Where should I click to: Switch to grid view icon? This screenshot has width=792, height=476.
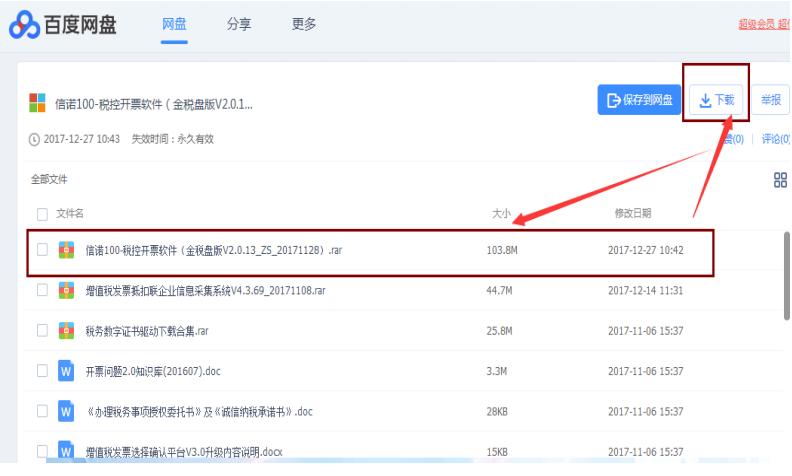[780, 180]
